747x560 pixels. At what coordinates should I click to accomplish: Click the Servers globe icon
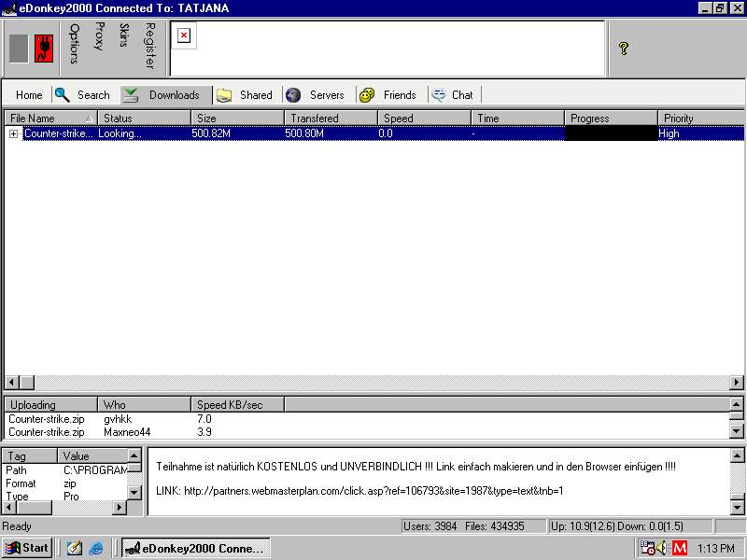point(293,95)
